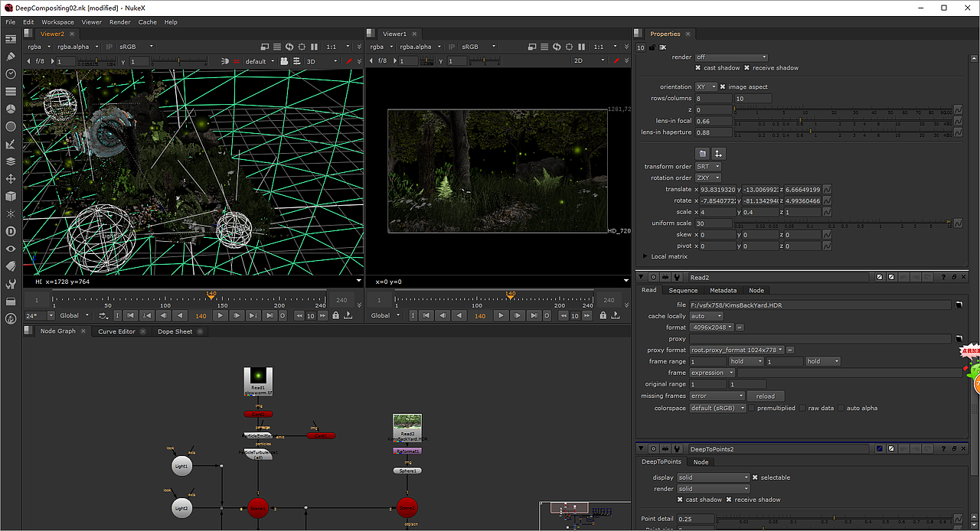Image resolution: width=980 pixels, height=531 pixels.
Task: Toggle DeepToPoints2 receive shadow checkbox
Action: point(730,500)
